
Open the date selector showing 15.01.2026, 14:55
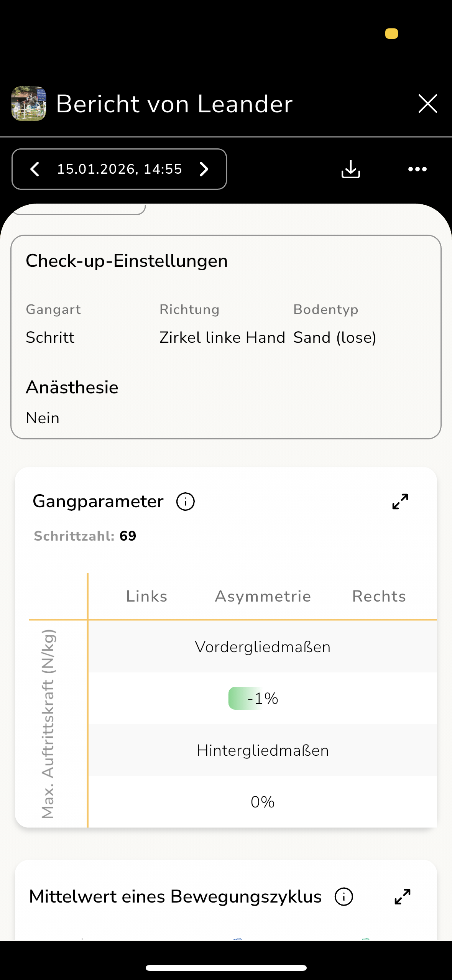click(119, 169)
